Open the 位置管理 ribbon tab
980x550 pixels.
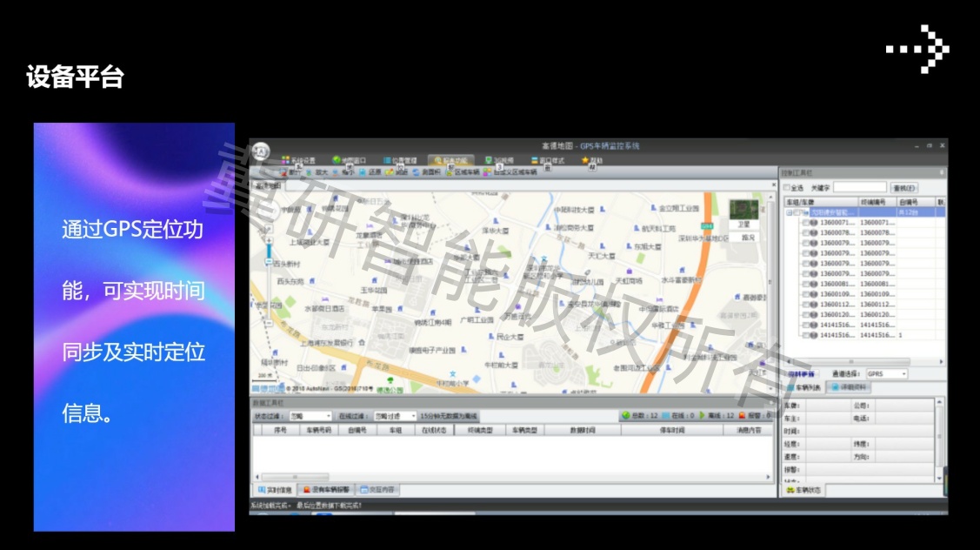point(400,160)
